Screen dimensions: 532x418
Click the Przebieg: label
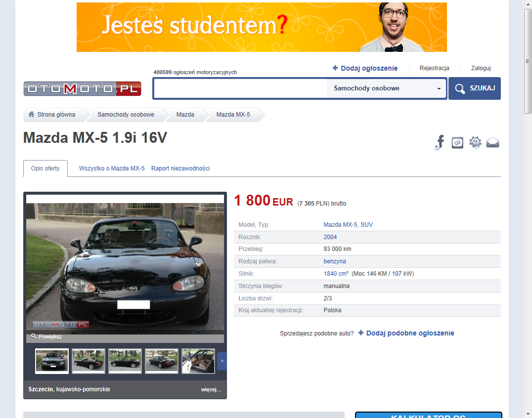(x=251, y=249)
